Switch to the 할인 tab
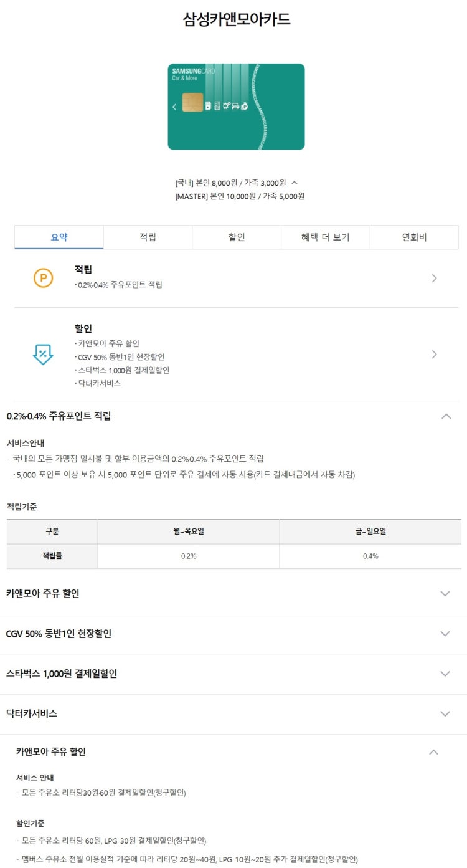The width and height of the screenshot is (467, 868). (237, 237)
